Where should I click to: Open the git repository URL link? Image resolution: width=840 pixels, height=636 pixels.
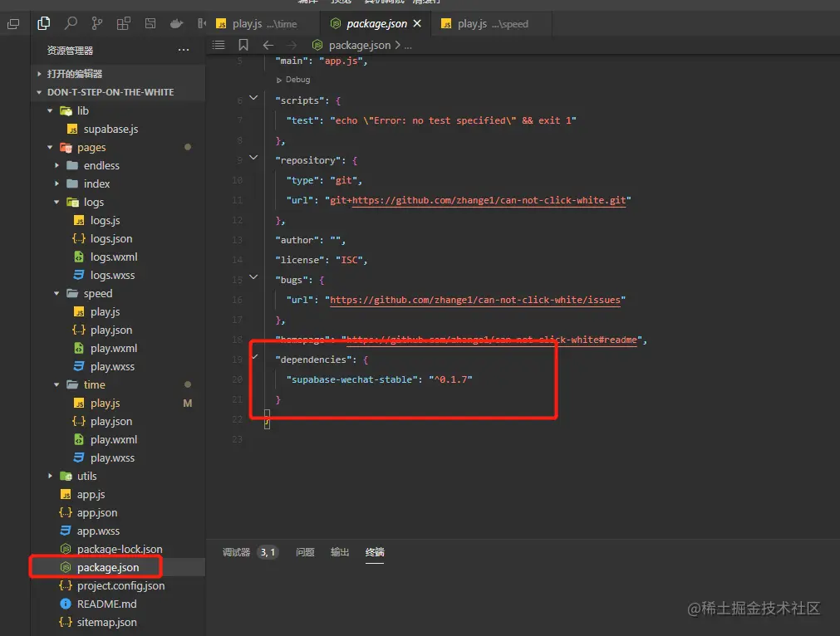coord(489,200)
